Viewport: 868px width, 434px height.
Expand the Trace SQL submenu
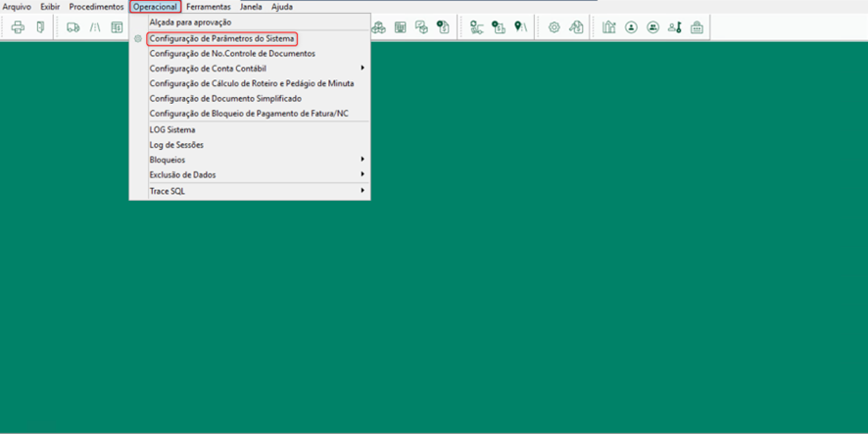point(250,191)
